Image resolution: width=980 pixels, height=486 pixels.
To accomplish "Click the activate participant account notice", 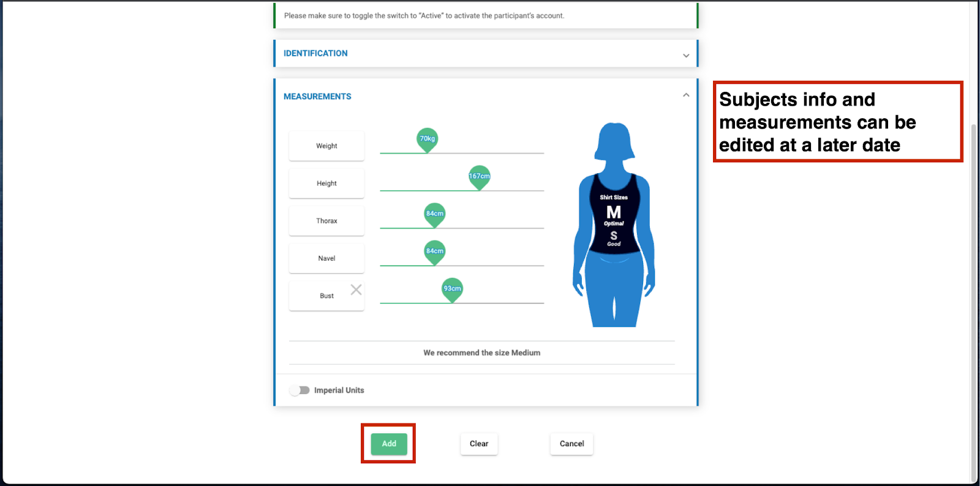I will tap(424, 16).
